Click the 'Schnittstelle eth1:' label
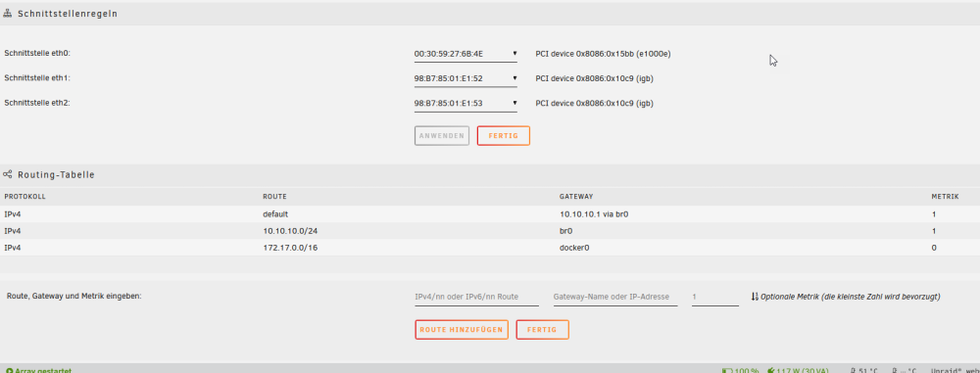This screenshot has width=980, height=373. [x=37, y=78]
